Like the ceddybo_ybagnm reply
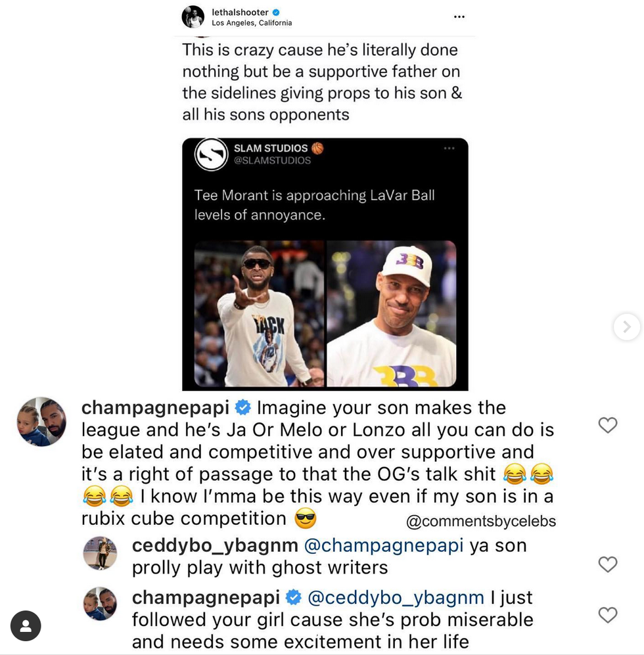Screen dimensions: 644x655 608,564
